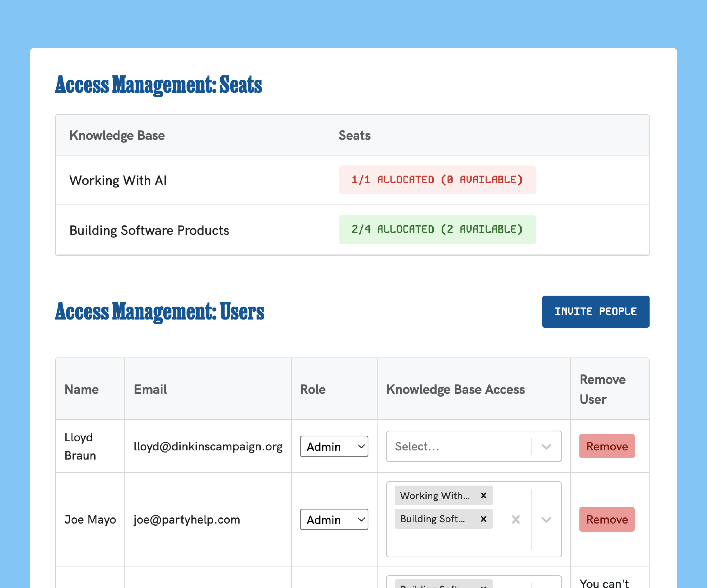The image size is (707, 588).
Task: Expand Lloyd Braun's knowledge base access dropdown
Action: 546,447
